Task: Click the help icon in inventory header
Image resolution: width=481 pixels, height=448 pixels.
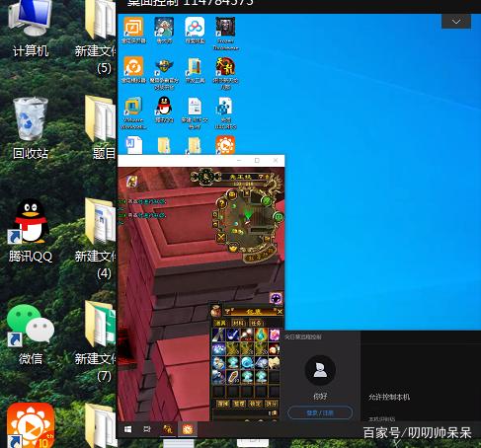Action: (228, 311)
